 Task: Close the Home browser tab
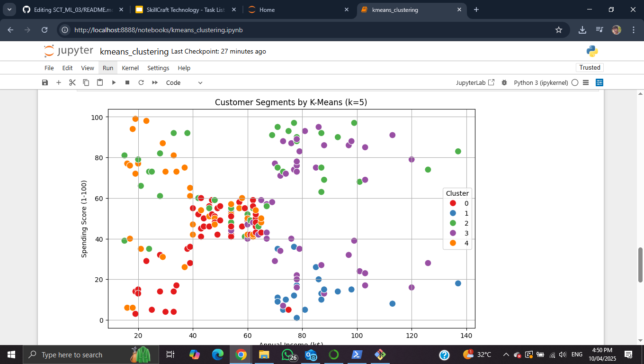coord(346,9)
